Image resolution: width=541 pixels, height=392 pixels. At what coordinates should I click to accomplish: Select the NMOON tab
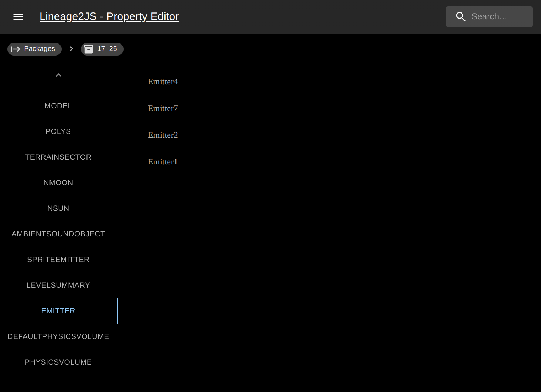pyautogui.click(x=58, y=183)
